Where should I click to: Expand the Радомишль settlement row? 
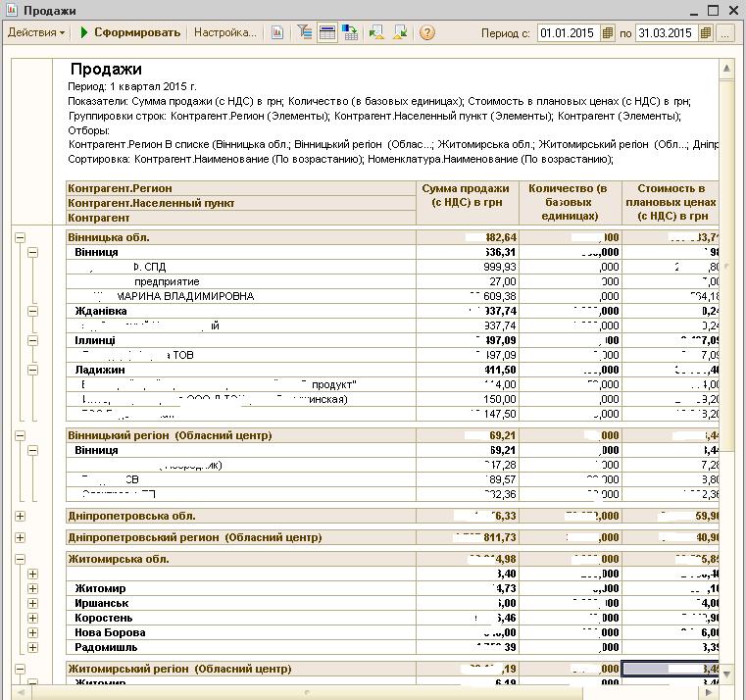[x=32, y=647]
